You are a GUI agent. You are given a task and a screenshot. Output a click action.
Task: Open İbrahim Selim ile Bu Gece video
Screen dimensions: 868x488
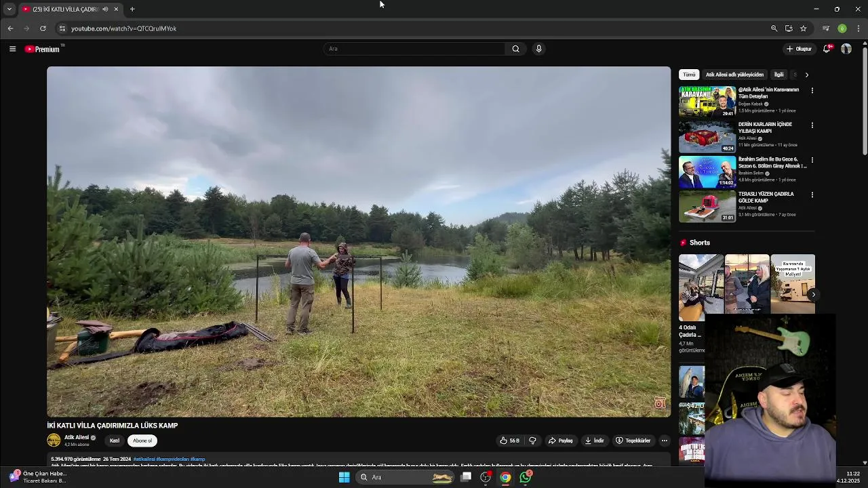pyautogui.click(x=707, y=171)
